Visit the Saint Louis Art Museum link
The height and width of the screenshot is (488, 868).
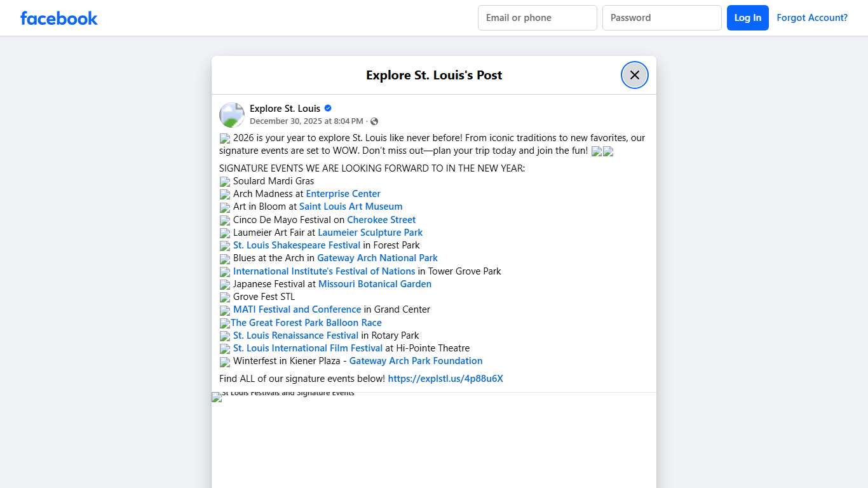coord(351,207)
